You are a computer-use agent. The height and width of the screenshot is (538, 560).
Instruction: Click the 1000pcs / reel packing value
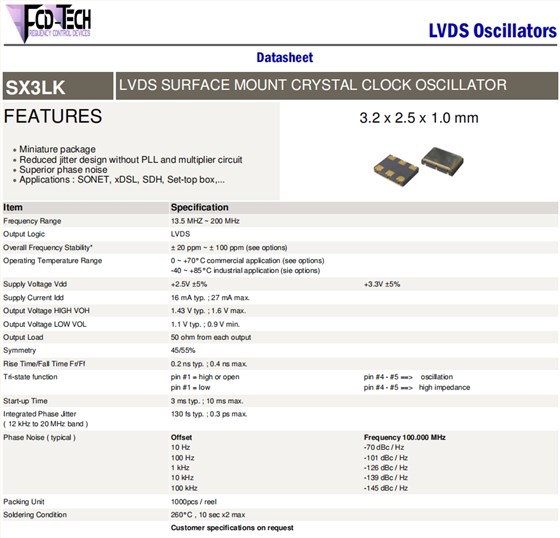click(x=194, y=502)
